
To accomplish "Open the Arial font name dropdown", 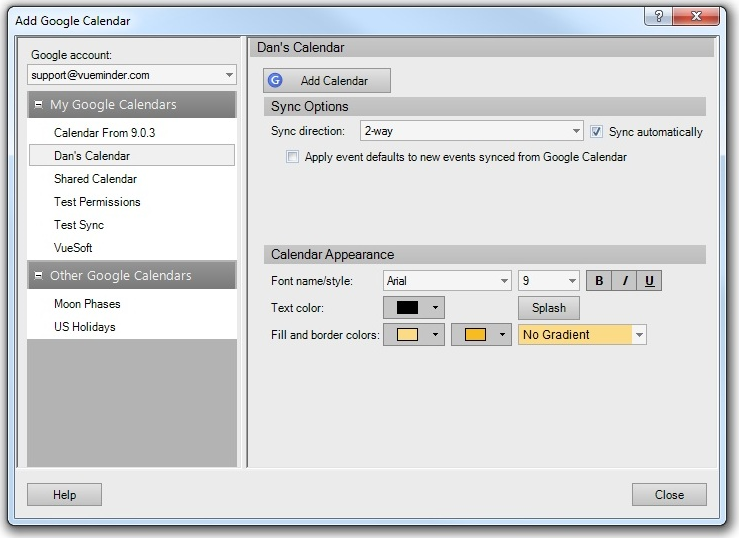I will point(503,281).
